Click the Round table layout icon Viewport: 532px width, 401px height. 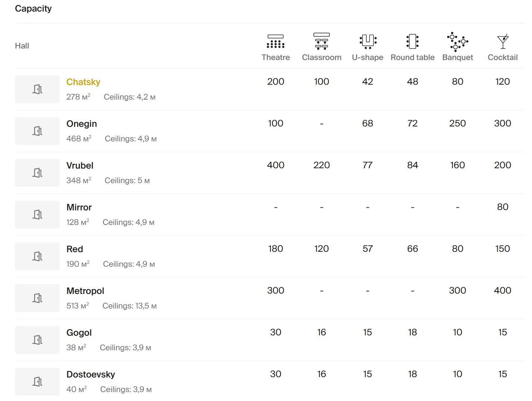click(412, 41)
